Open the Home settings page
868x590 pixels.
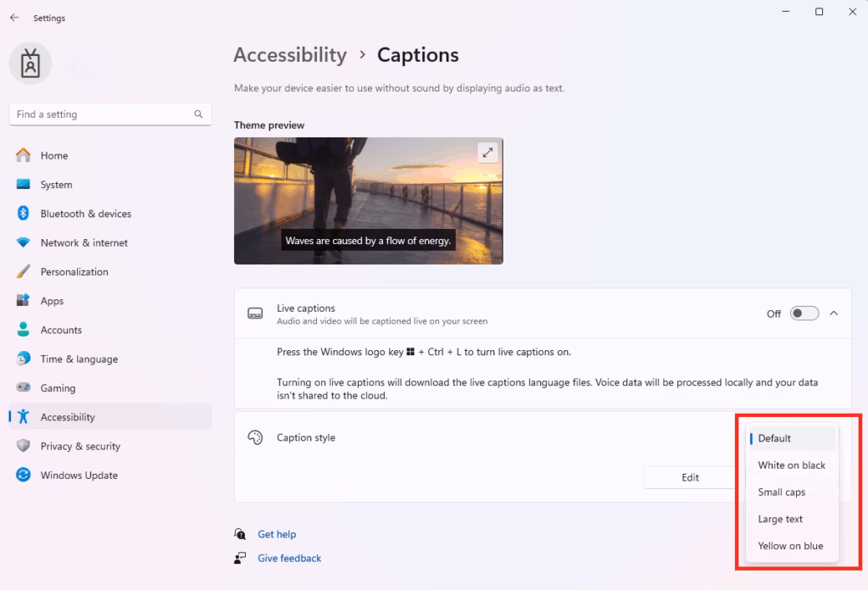pyautogui.click(x=111, y=155)
